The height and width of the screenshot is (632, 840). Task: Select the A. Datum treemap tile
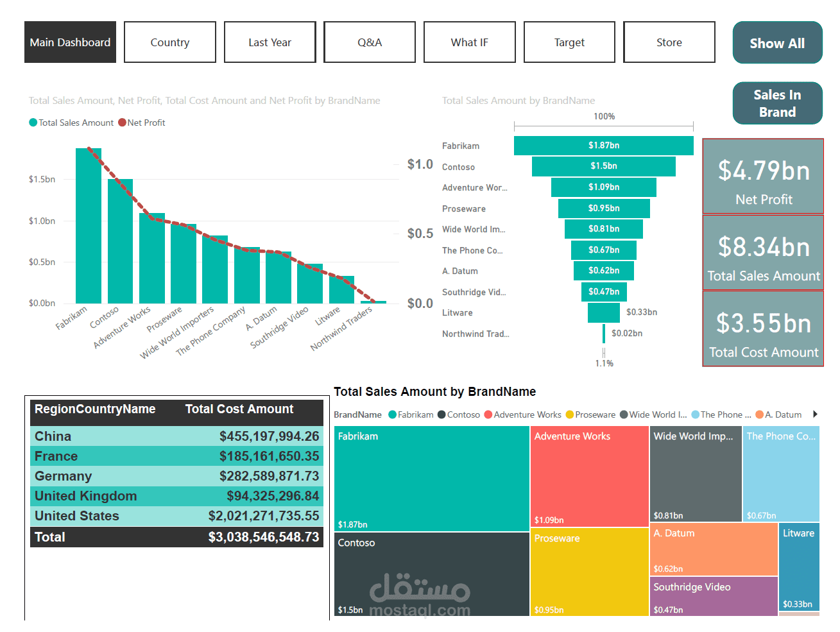(714, 549)
